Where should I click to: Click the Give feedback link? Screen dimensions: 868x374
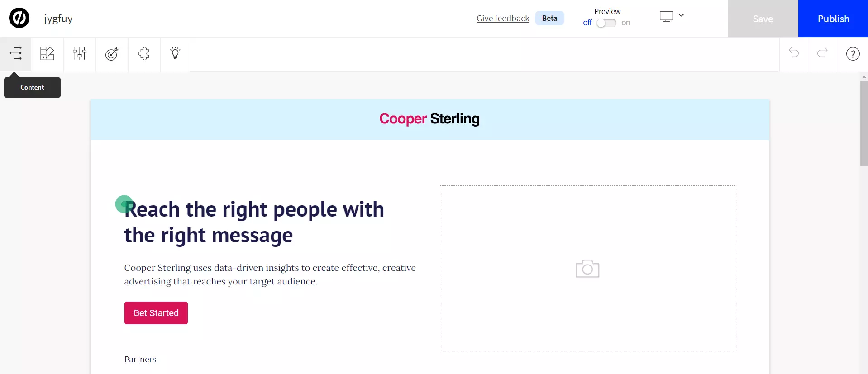[x=502, y=19]
